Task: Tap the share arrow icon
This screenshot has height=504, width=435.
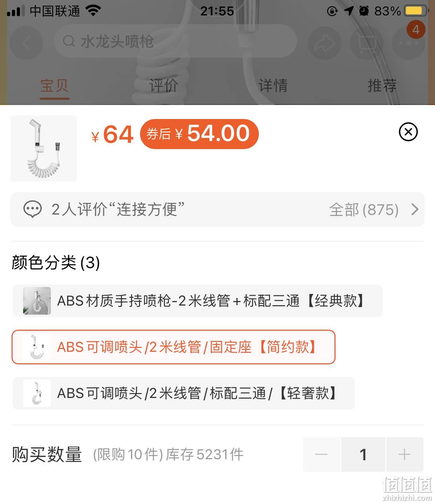Action: click(x=325, y=43)
